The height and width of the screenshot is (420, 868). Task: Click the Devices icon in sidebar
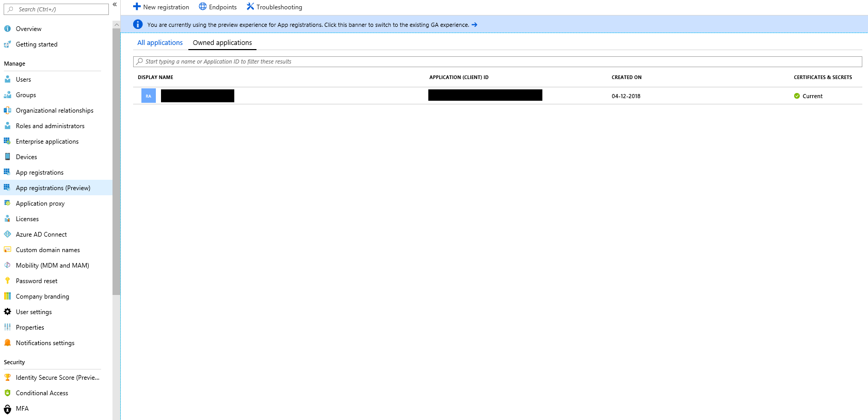pyautogui.click(x=7, y=157)
